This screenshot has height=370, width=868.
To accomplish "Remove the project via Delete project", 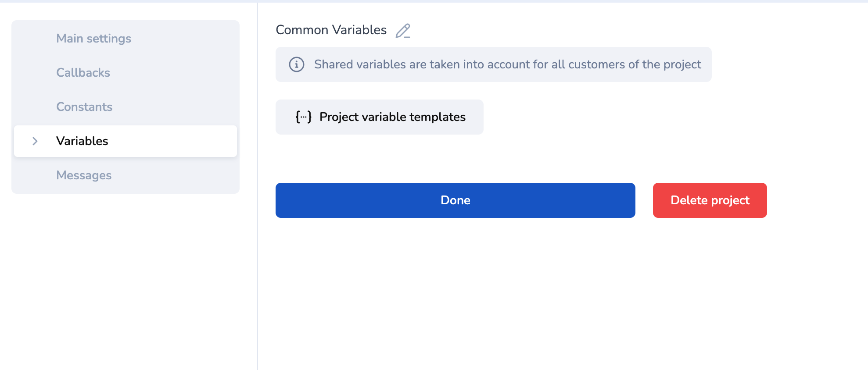I will (x=710, y=200).
